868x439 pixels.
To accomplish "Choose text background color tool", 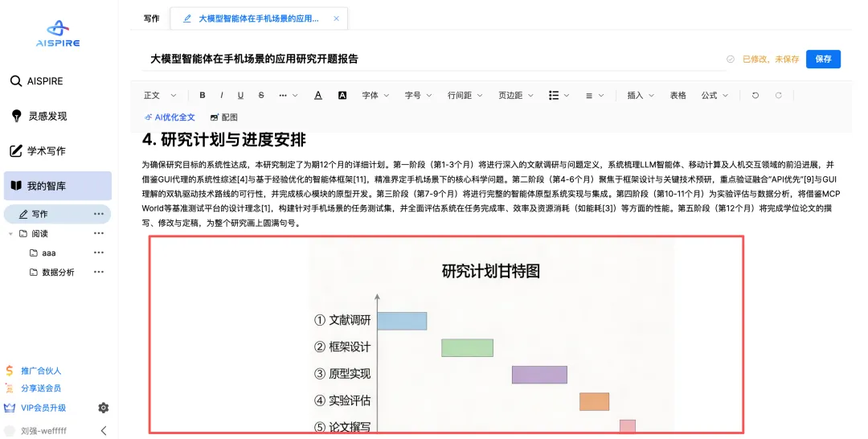I will [x=342, y=95].
